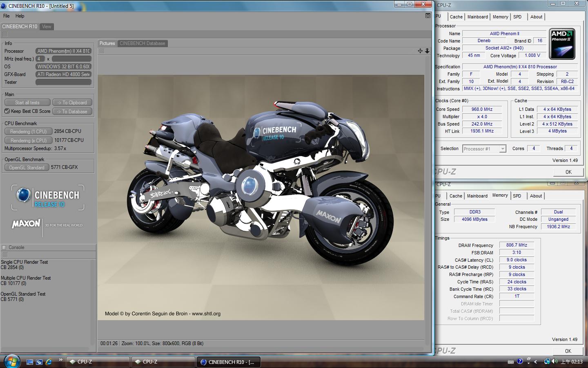Screen dimensions: 588x368
Task: Toggle the Keep Best CB Score checkbox
Action: click(x=7, y=111)
